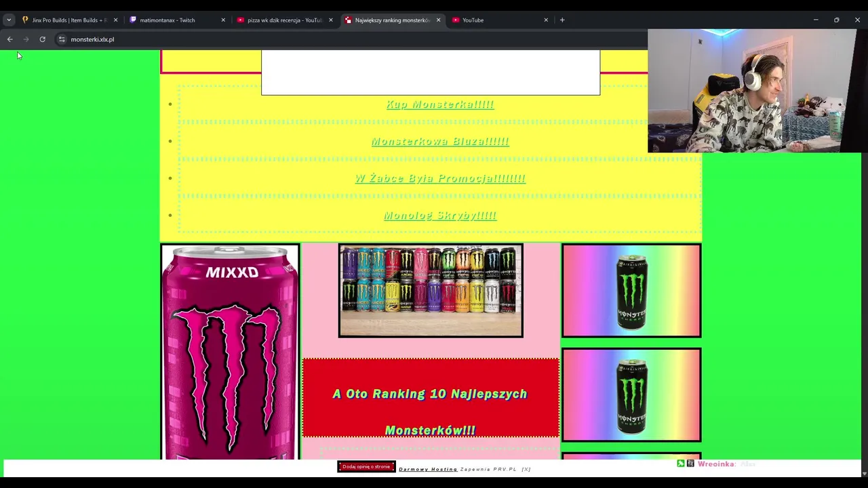The height and width of the screenshot is (488, 868).
Task: Click the Wreoinka username in overlay
Action: (x=716, y=464)
